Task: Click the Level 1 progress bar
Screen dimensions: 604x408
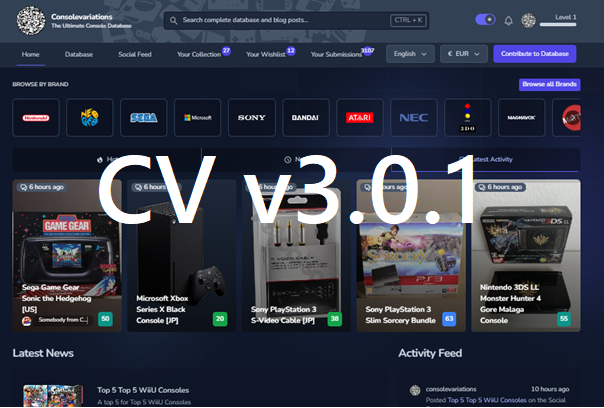Action: coord(558,25)
